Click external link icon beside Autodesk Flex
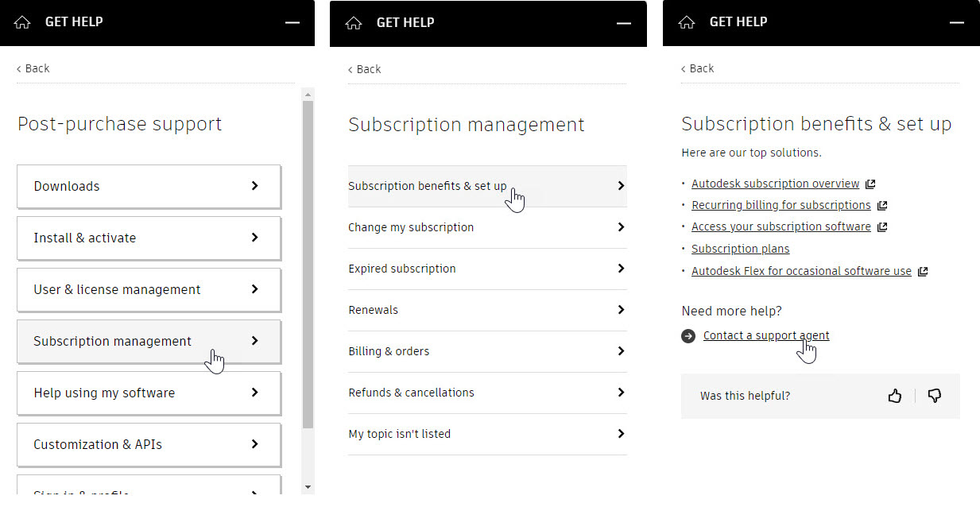This screenshot has width=980, height=507. pyautogui.click(x=922, y=271)
